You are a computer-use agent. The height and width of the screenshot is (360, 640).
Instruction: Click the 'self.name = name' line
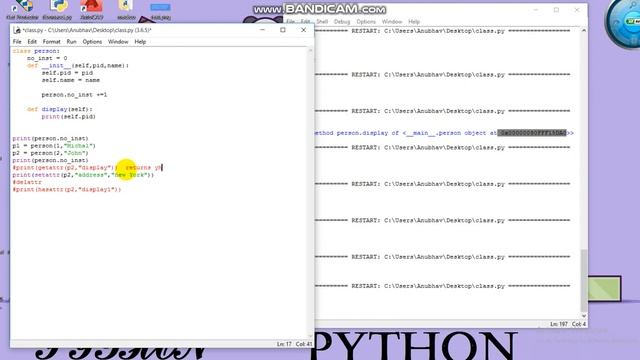point(71,80)
